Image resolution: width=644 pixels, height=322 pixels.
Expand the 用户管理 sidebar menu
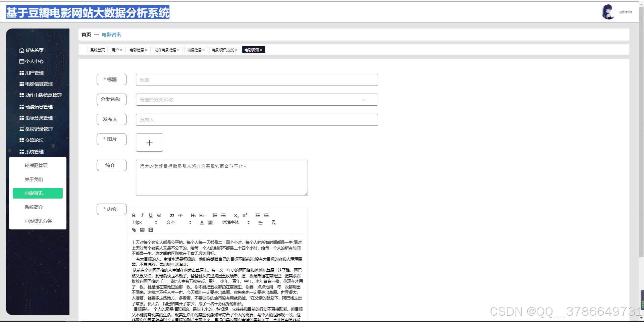(32, 73)
